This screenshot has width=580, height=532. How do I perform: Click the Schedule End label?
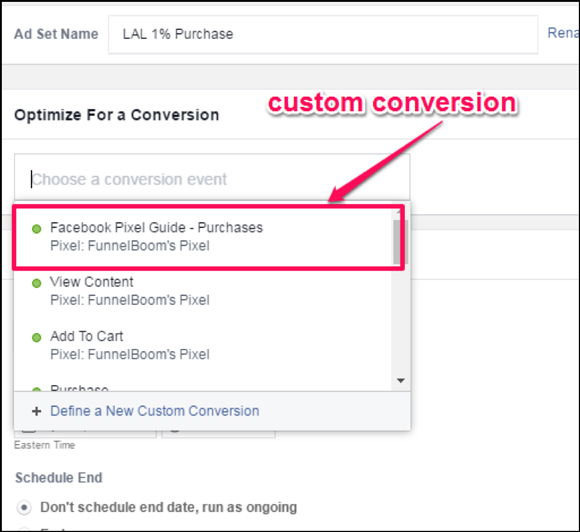pyautogui.click(x=58, y=478)
